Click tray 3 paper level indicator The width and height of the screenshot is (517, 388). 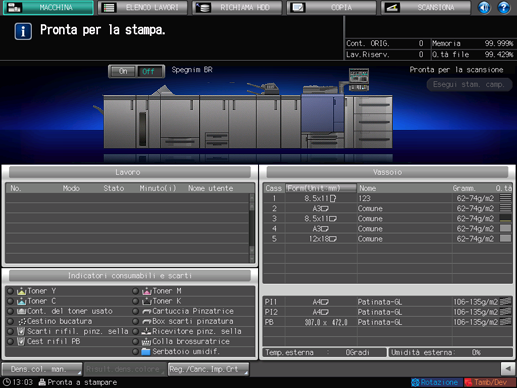(505, 218)
